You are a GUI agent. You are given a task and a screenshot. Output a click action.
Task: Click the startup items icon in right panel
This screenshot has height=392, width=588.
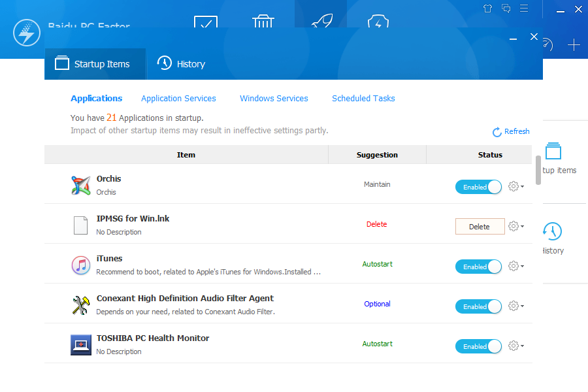[553, 151]
